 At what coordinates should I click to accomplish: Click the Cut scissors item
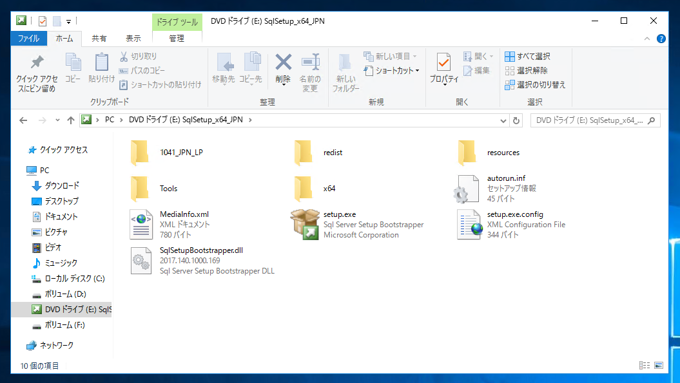pos(138,56)
